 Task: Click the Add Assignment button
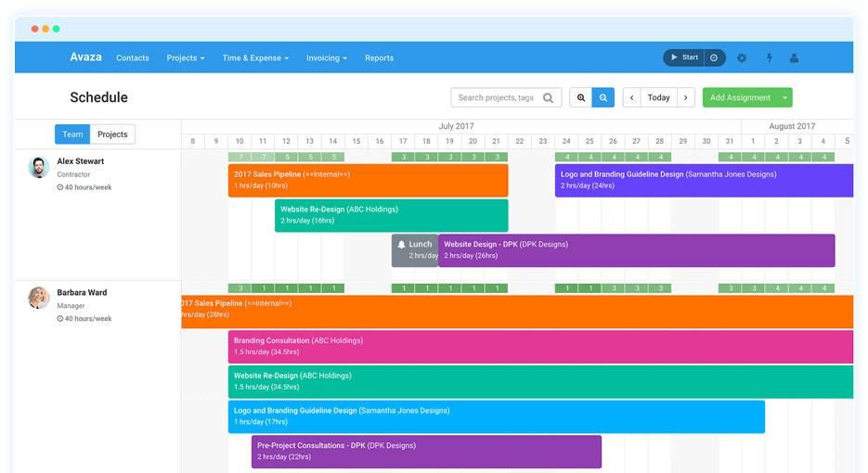pyautogui.click(x=740, y=97)
